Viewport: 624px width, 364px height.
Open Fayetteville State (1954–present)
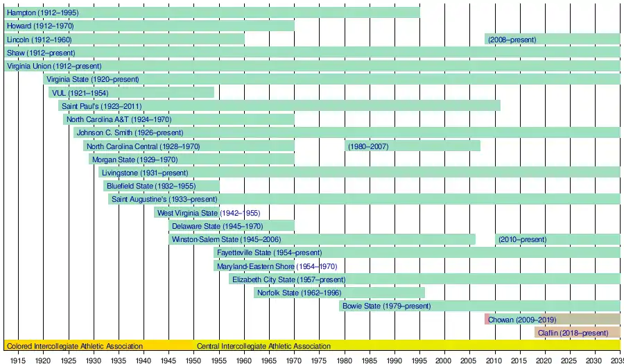pos(270,252)
